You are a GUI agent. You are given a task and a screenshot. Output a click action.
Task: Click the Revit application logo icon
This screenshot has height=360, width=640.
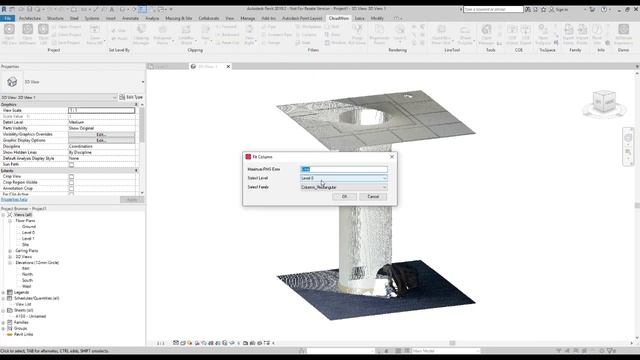(x=4, y=9)
